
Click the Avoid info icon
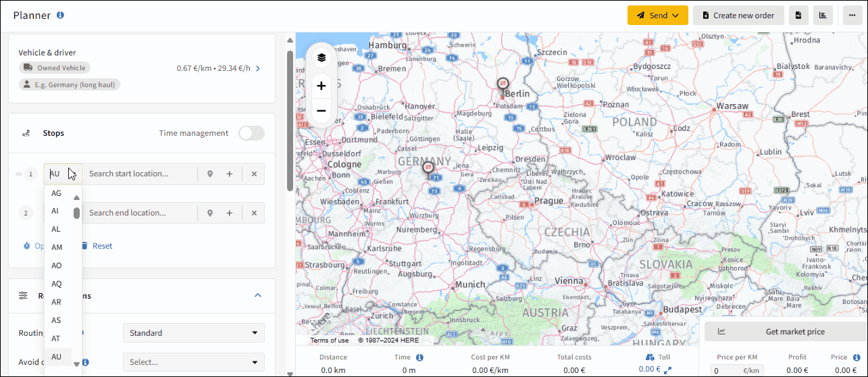(86, 362)
